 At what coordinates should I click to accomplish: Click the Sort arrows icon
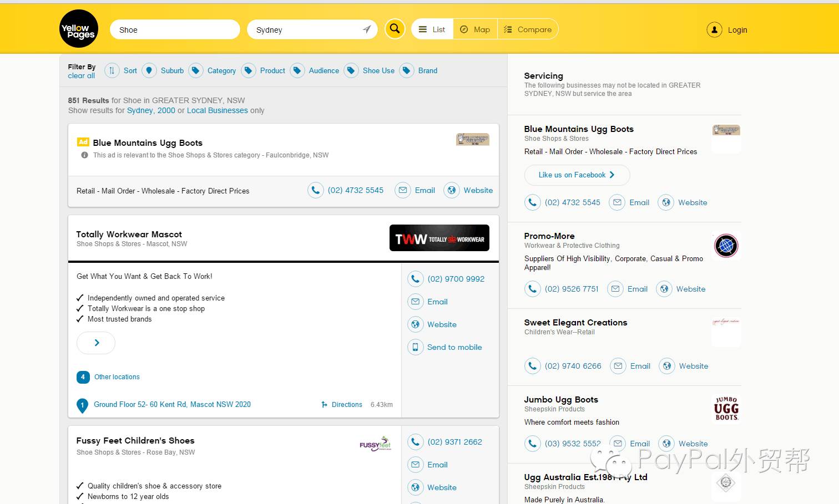pos(112,70)
